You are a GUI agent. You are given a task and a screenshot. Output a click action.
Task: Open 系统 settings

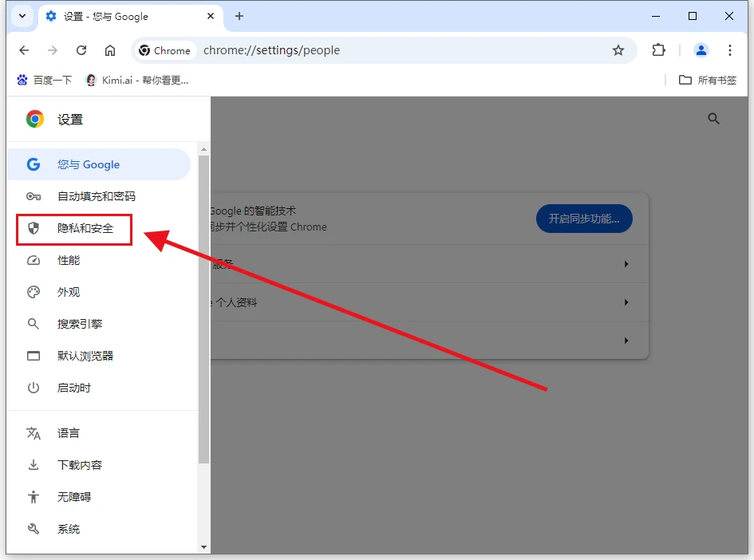click(x=99, y=529)
